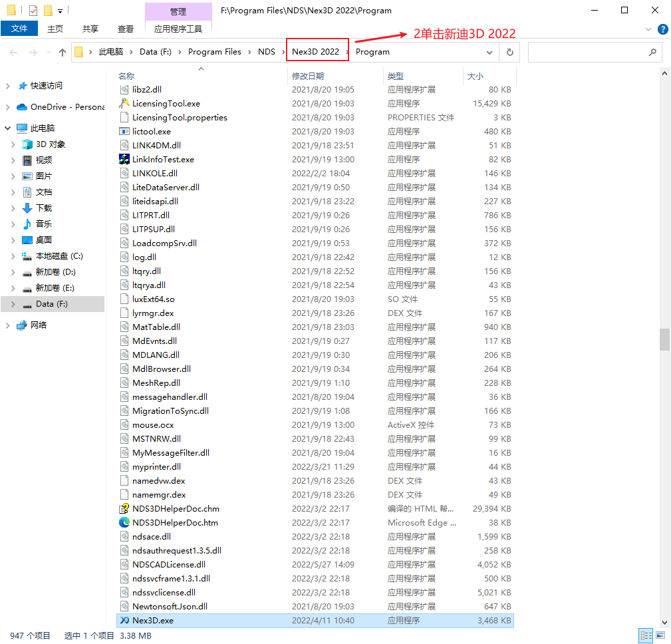Open the quick access toolbar dropdown
This screenshot has width=671, height=644.
click(x=61, y=10)
